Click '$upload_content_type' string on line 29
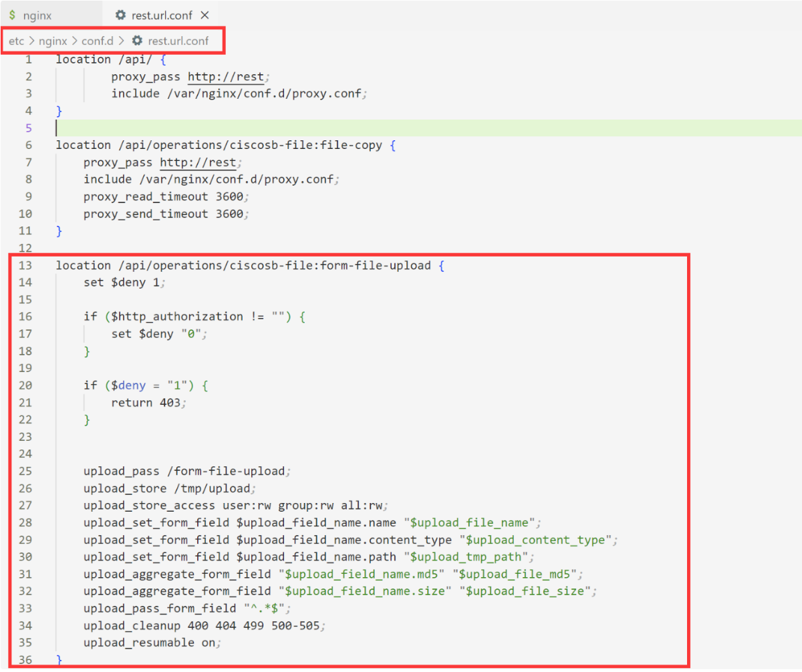This screenshot has height=672, width=802. point(535,540)
